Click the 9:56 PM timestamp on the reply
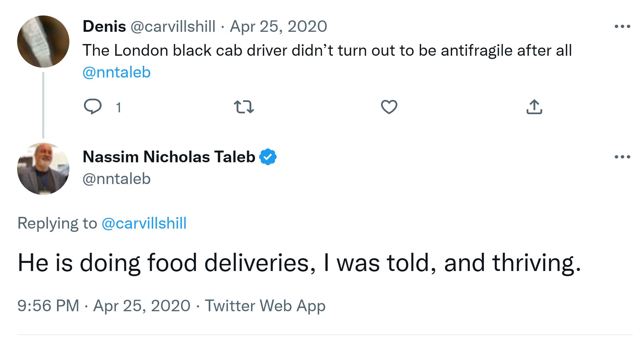 click(x=48, y=306)
